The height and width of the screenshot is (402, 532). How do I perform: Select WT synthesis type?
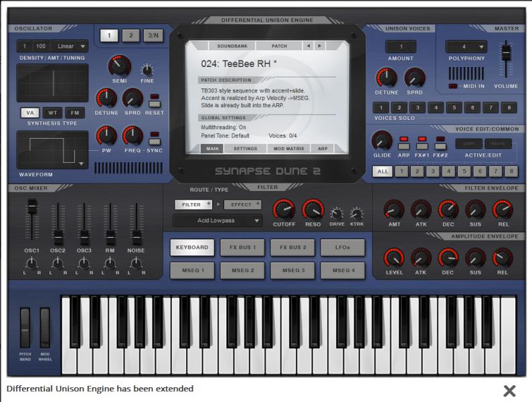coord(53,113)
